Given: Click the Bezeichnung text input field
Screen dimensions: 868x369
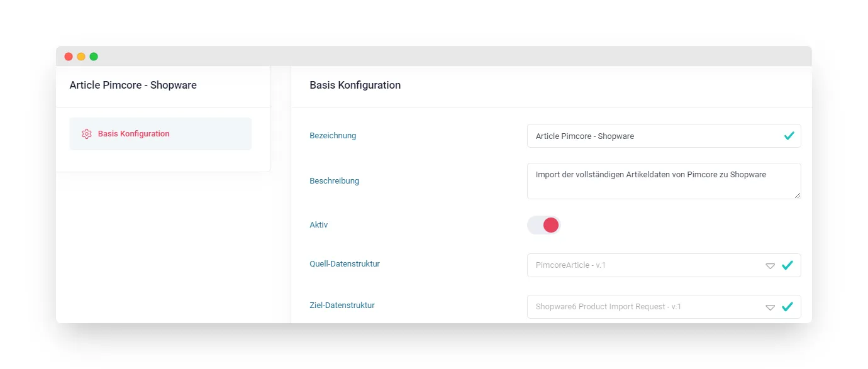Looking at the screenshot, I should (x=664, y=136).
